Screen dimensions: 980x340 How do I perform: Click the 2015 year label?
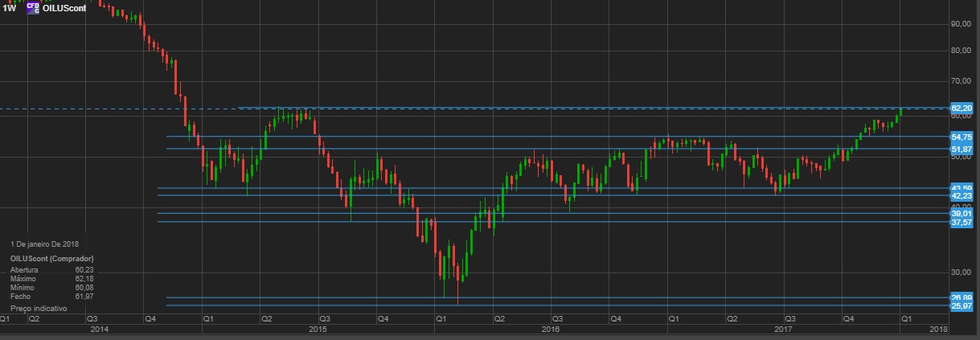(x=318, y=330)
